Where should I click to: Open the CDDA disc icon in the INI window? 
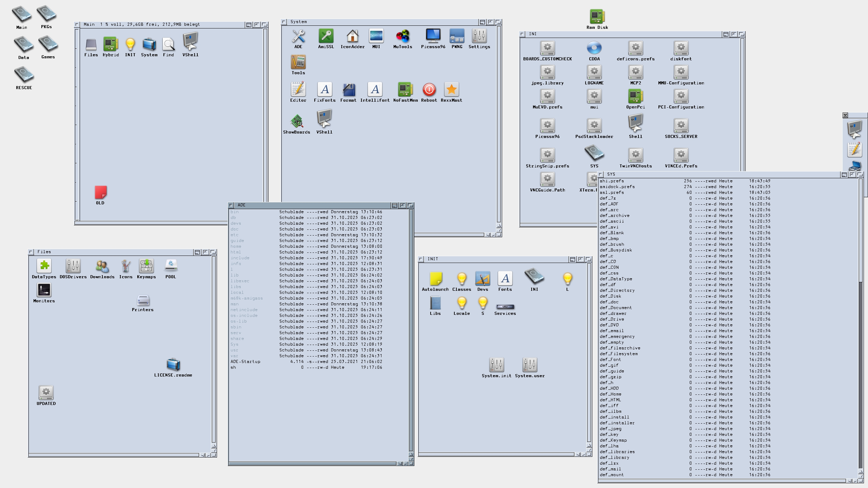coord(594,48)
